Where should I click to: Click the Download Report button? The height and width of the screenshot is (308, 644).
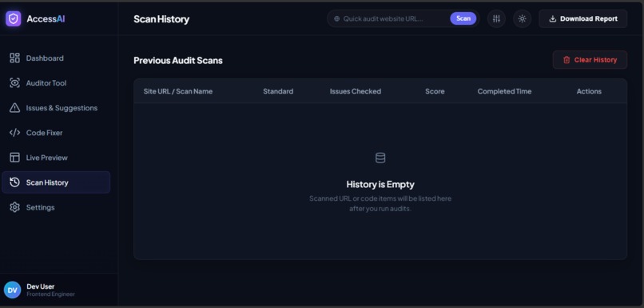[x=582, y=19]
